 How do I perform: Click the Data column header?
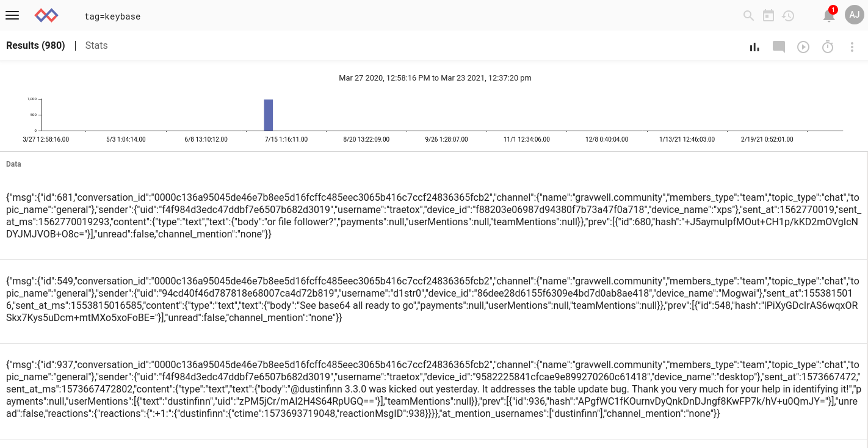13,164
